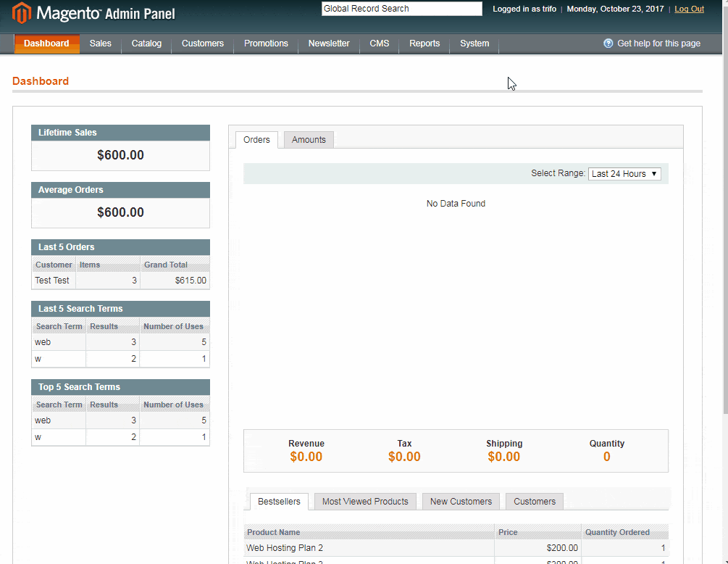Open the Reports menu
The width and height of the screenshot is (728, 564).
click(x=424, y=43)
